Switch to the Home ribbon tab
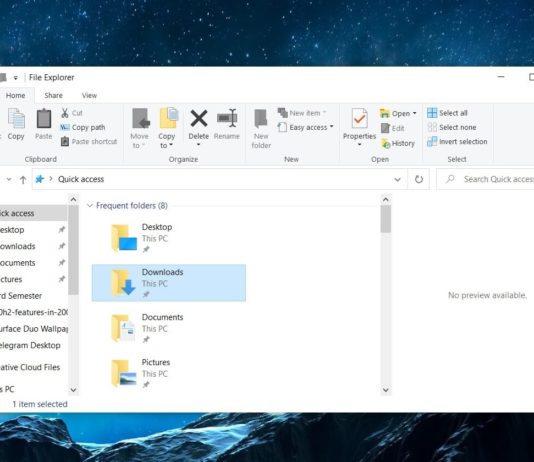Viewport: 534px width, 462px height. [x=16, y=96]
